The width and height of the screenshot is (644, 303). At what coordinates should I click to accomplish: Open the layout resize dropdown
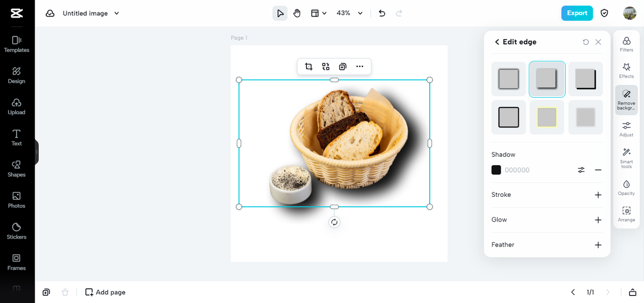tap(318, 13)
